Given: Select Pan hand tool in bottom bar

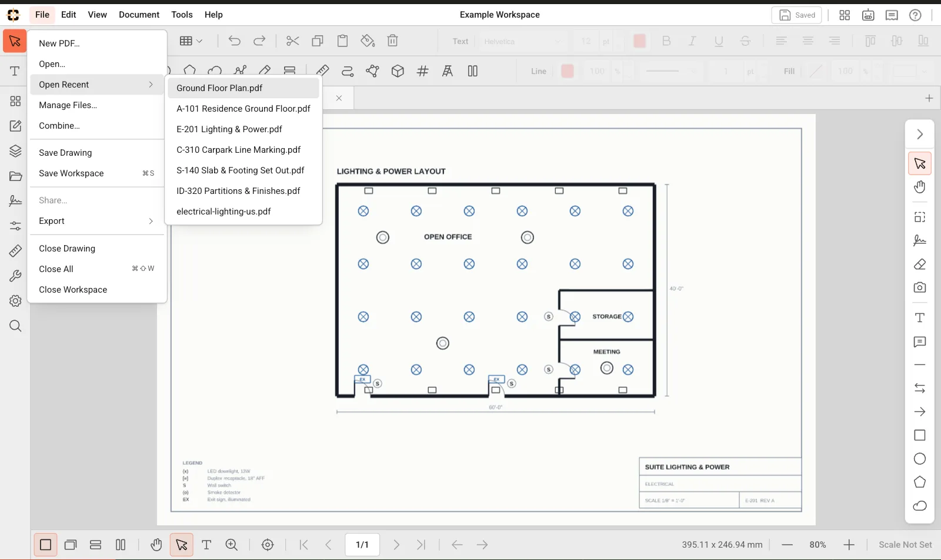Looking at the screenshot, I should (156, 545).
